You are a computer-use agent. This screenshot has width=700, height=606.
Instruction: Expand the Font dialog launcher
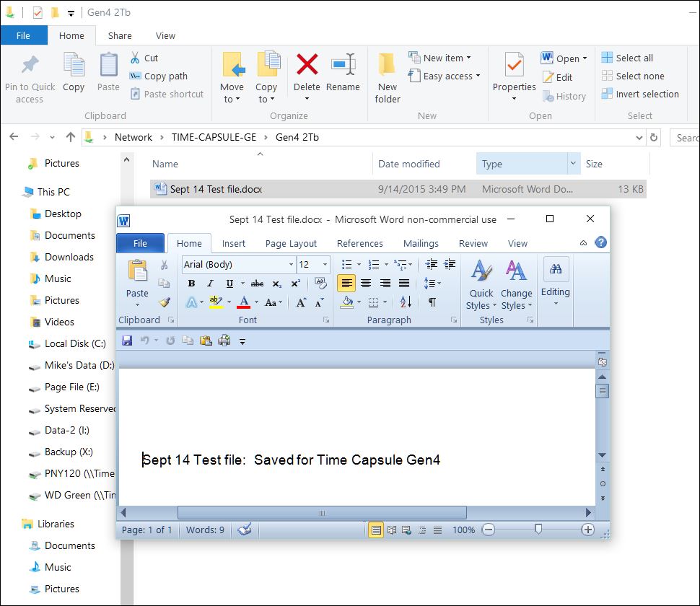(x=326, y=320)
